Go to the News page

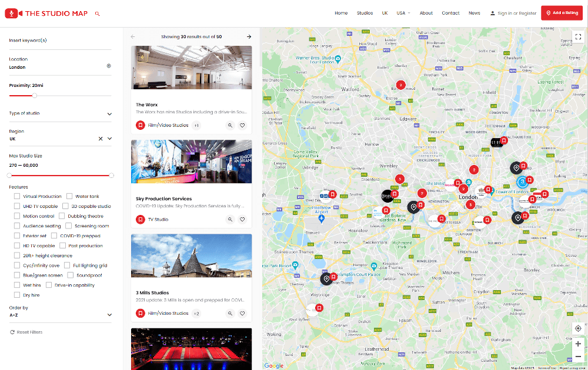tap(474, 13)
